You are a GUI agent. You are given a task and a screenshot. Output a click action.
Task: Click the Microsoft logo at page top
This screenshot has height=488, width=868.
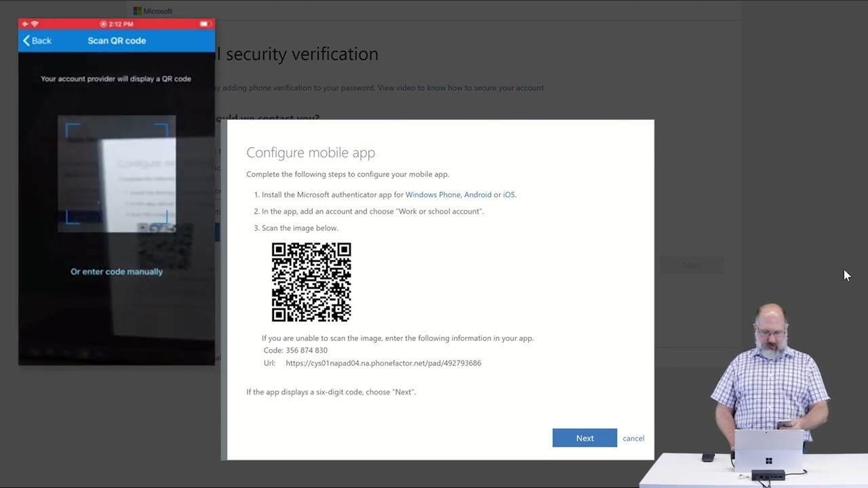tap(153, 11)
